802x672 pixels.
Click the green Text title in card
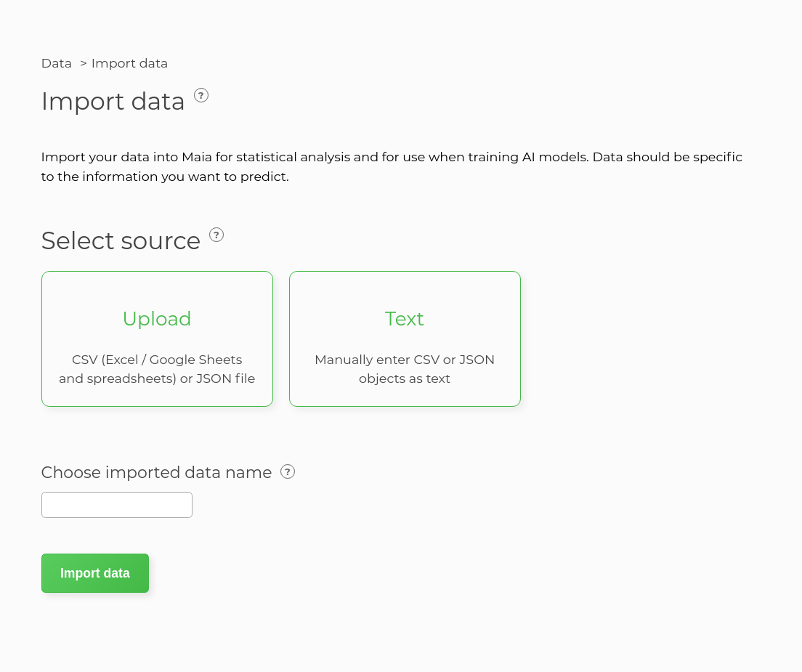pyautogui.click(x=405, y=319)
